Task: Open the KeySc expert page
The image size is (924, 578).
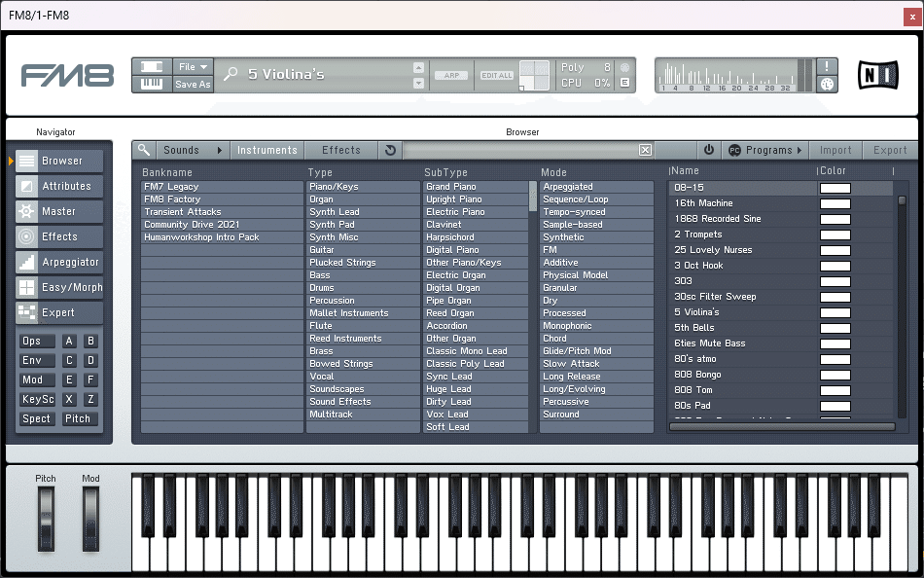Action: tap(37, 399)
